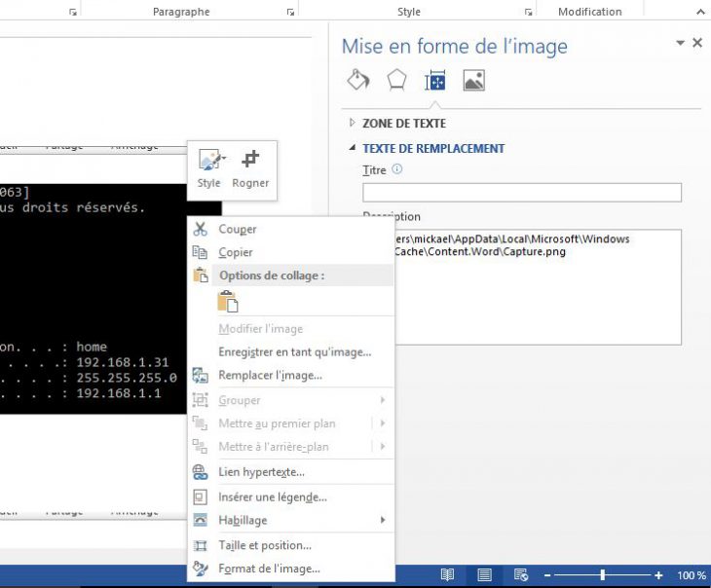Open the task pane options dropdown arrow
The height and width of the screenshot is (588, 711).
tap(680, 43)
